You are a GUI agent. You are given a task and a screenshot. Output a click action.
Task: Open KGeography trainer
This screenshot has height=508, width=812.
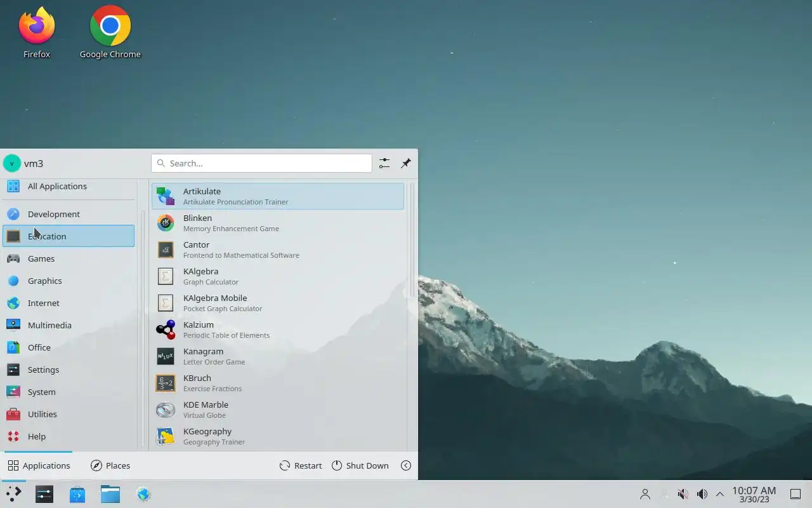tap(278, 436)
